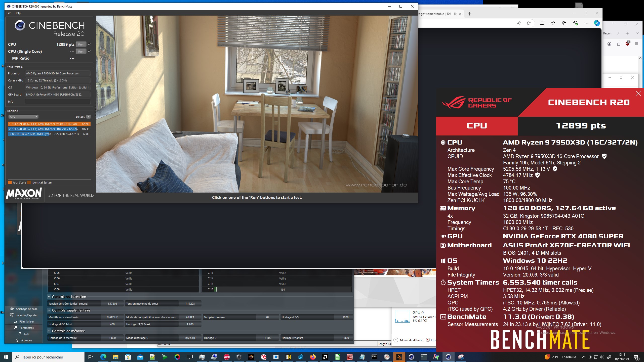This screenshot has width=644, height=362.
Task: Open the Windows Start menu
Action: 6,357
